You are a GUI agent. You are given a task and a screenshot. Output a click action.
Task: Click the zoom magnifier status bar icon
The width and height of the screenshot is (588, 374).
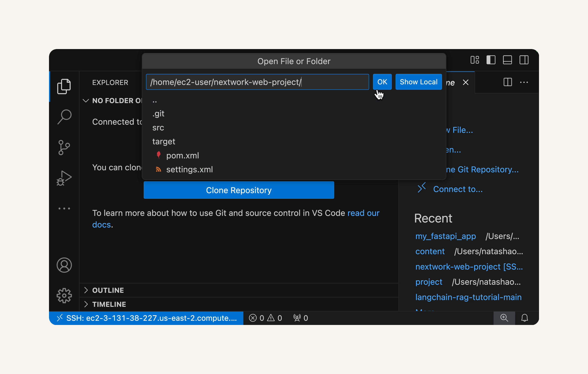504,318
